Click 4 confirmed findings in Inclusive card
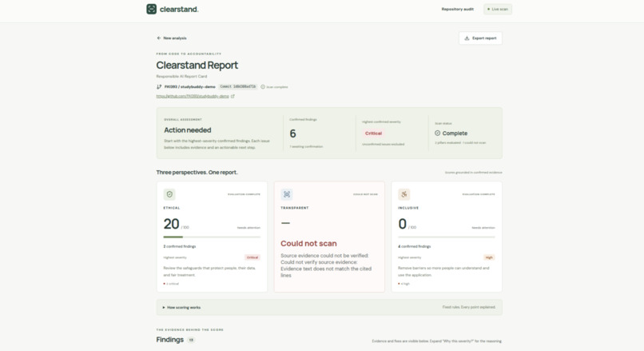This screenshot has height=351, width=644. click(x=415, y=246)
